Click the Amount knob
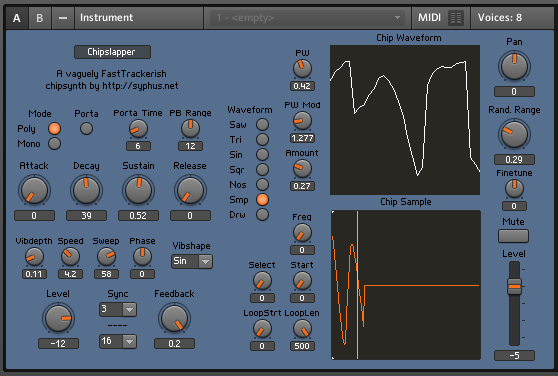The height and width of the screenshot is (376, 558). pos(302,169)
